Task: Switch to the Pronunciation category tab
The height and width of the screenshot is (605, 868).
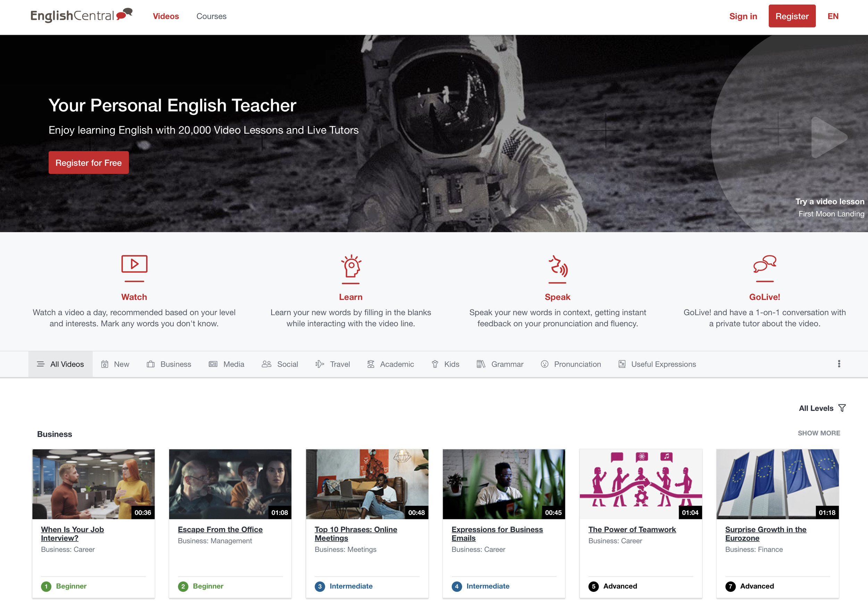Action: click(571, 364)
